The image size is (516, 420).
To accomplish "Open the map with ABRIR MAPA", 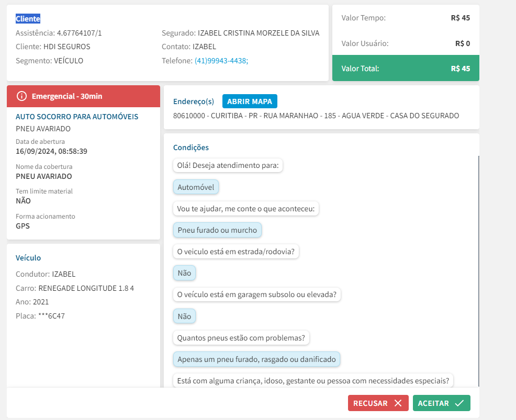I will pyautogui.click(x=250, y=101).
